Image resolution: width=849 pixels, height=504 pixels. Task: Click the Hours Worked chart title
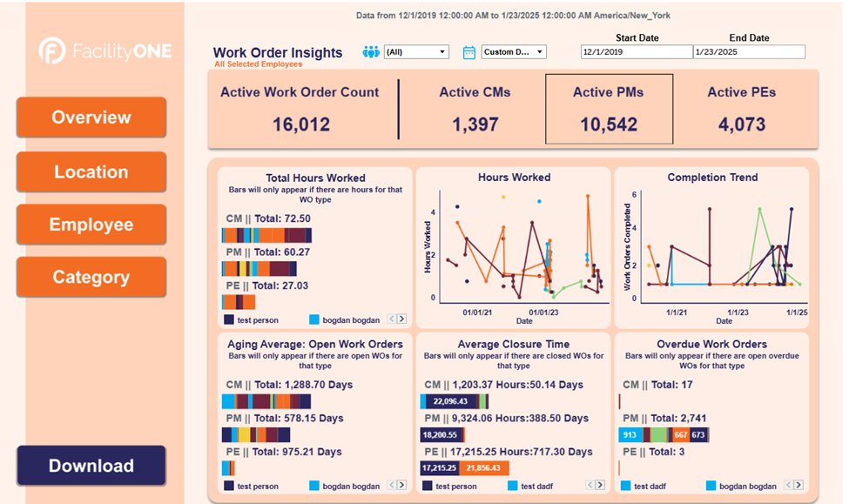(515, 177)
